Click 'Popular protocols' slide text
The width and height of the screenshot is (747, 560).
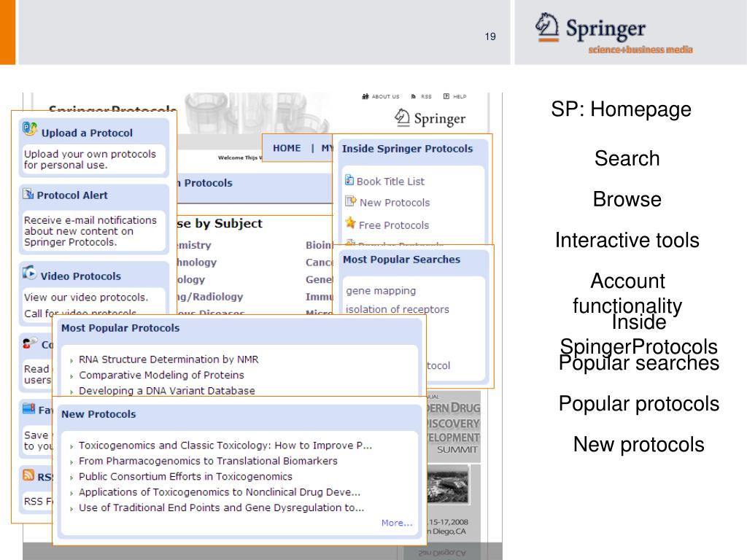click(639, 404)
